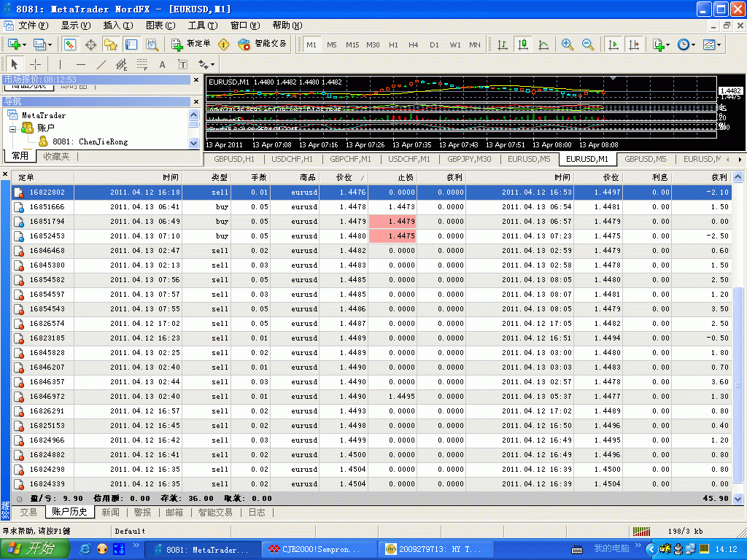Open the new chart dropdown arrow
Viewport: 747px width, 560px height.
coord(25,44)
